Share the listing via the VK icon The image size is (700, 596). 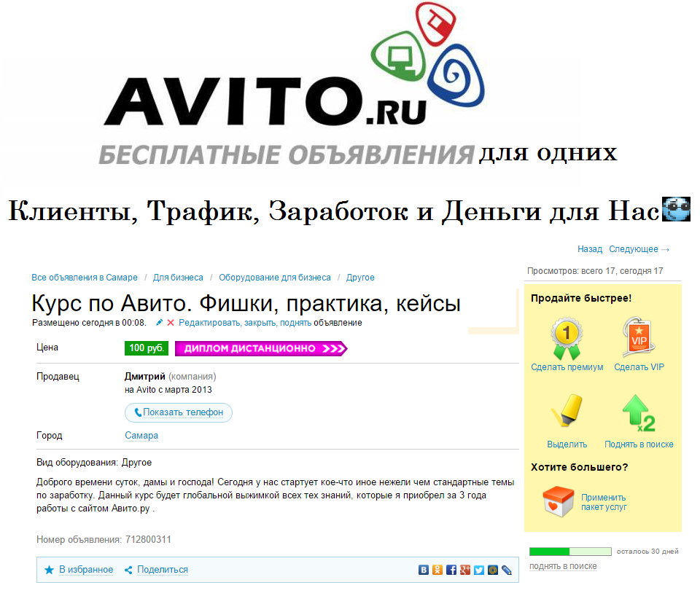(424, 569)
